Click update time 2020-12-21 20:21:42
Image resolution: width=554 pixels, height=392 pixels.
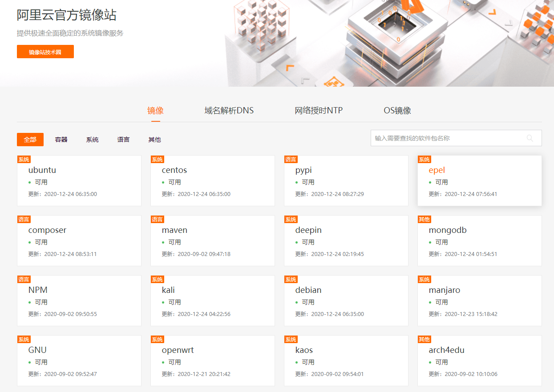(x=204, y=374)
